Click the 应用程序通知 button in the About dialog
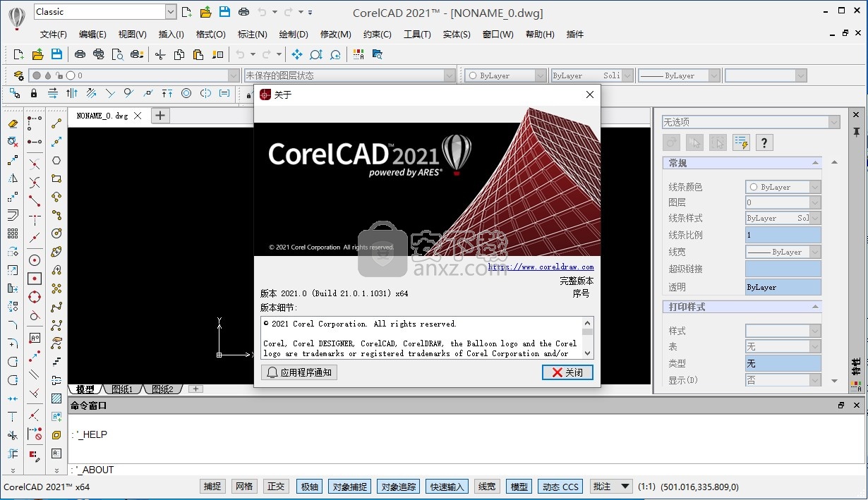The height and width of the screenshot is (500, 868). click(x=299, y=372)
